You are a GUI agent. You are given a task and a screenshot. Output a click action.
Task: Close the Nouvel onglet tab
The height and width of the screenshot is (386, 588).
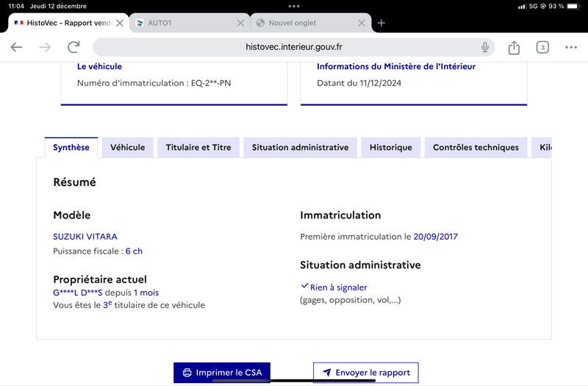tap(362, 23)
